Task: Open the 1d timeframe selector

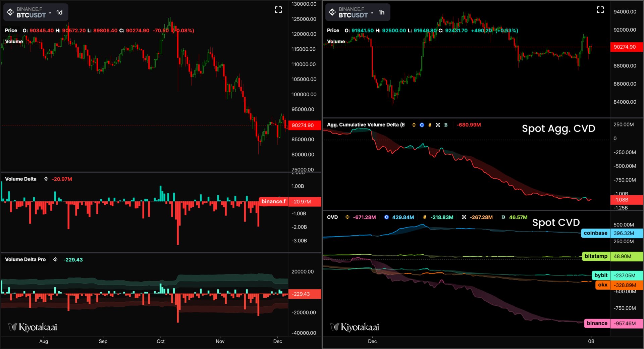Action: click(59, 12)
